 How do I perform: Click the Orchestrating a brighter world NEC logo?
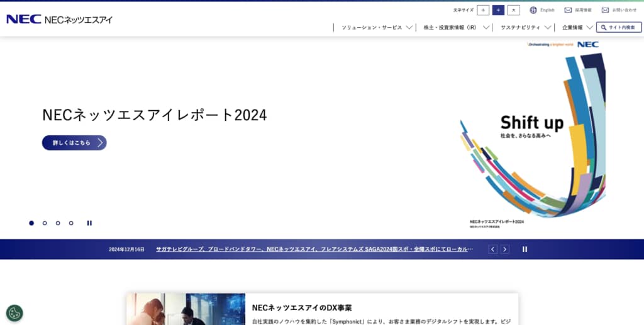click(563, 45)
